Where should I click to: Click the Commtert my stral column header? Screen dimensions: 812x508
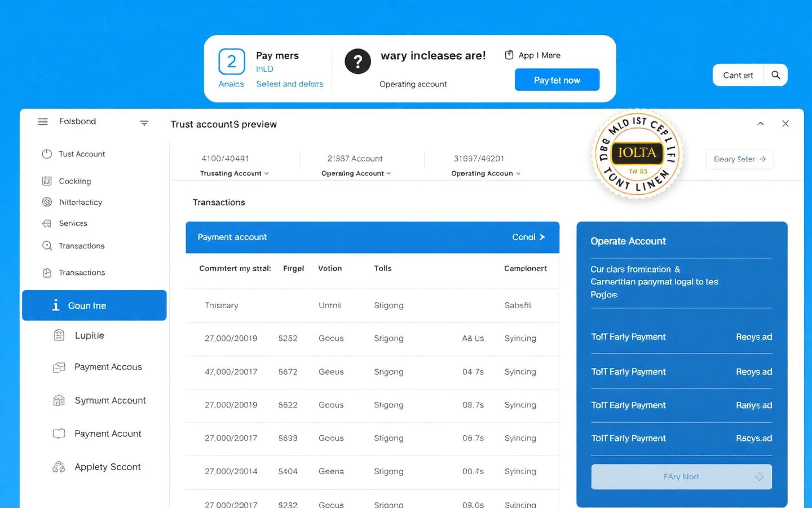pos(235,269)
